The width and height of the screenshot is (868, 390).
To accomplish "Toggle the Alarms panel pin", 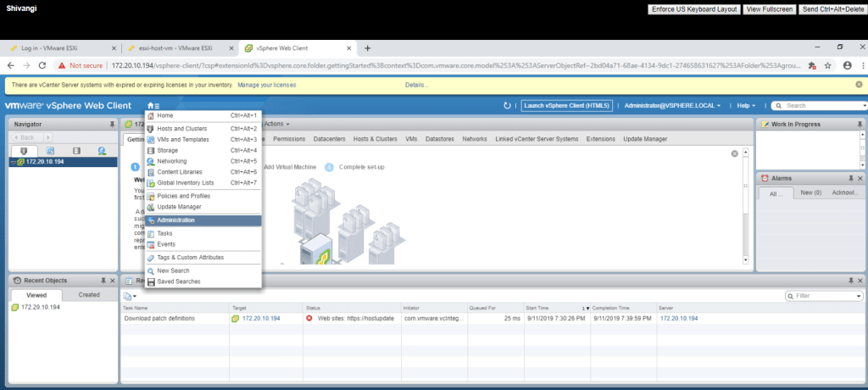I will [851, 178].
